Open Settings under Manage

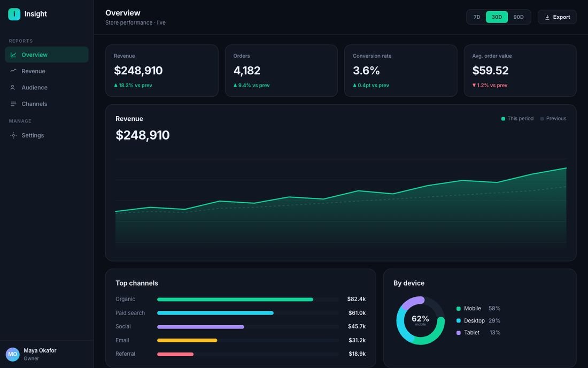tap(47, 135)
